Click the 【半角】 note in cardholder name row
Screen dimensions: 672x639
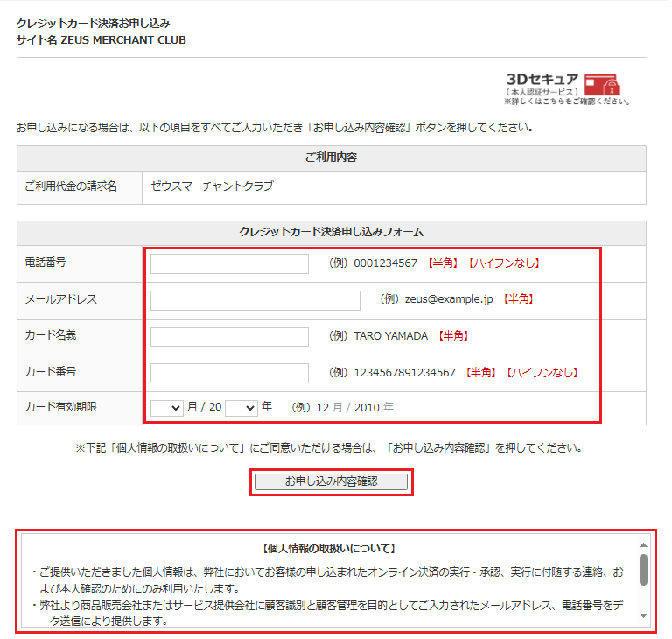[453, 336]
